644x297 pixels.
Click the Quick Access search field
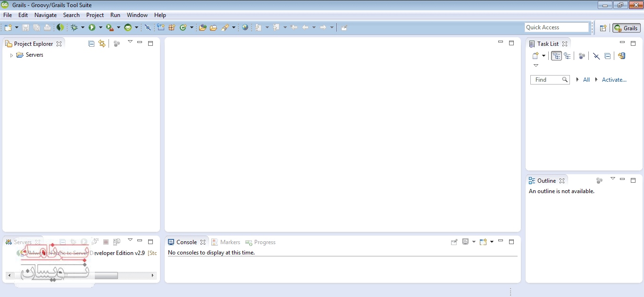pyautogui.click(x=557, y=27)
